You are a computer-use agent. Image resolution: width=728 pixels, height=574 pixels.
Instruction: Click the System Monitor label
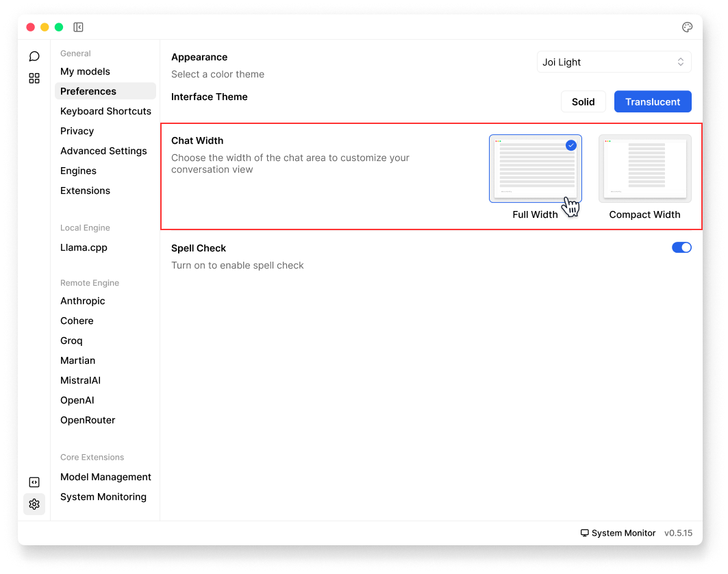coord(623,533)
